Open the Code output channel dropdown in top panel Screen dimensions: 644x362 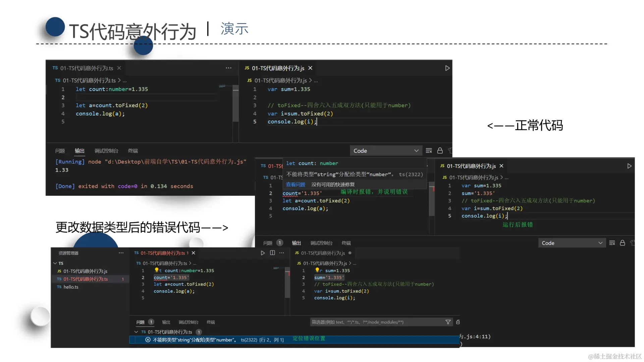point(386,151)
